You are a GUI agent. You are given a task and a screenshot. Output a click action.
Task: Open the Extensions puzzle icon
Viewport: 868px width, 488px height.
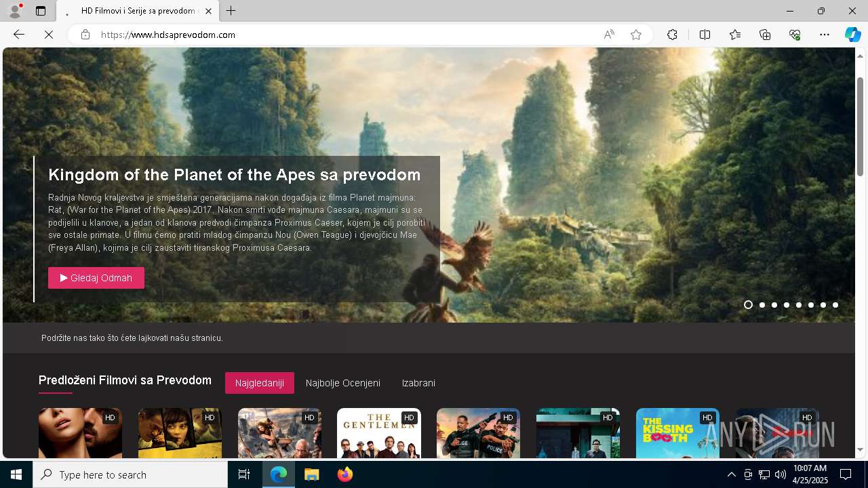[x=672, y=35]
